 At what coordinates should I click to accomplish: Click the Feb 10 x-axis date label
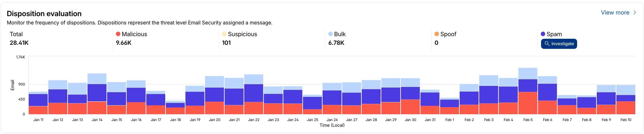tap(626, 120)
